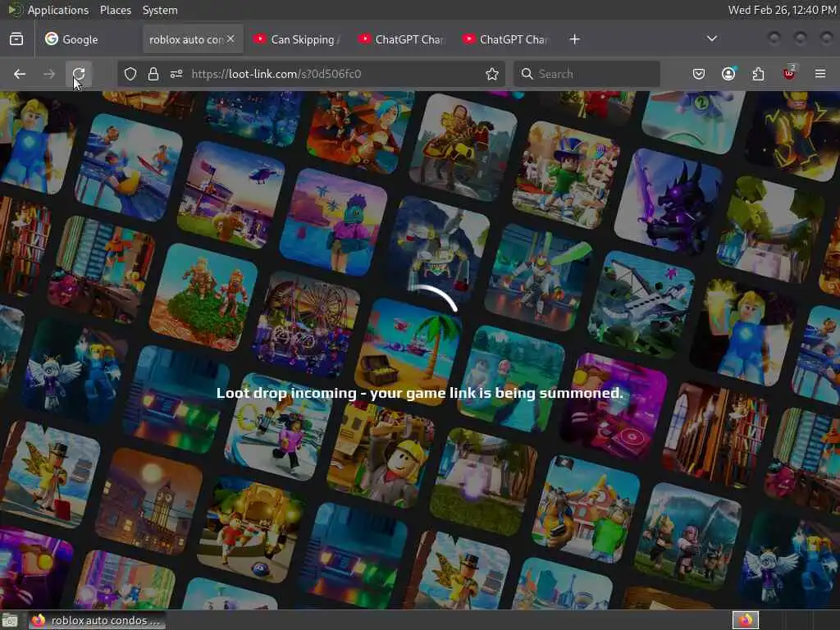This screenshot has width=840, height=630.
Task: Switch to the Can Skipping tab
Action: point(297,39)
